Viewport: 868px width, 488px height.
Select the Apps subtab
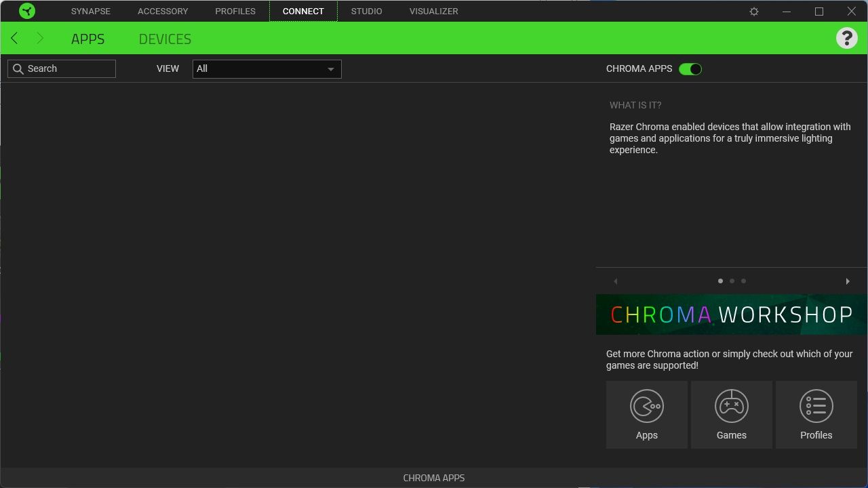click(88, 39)
